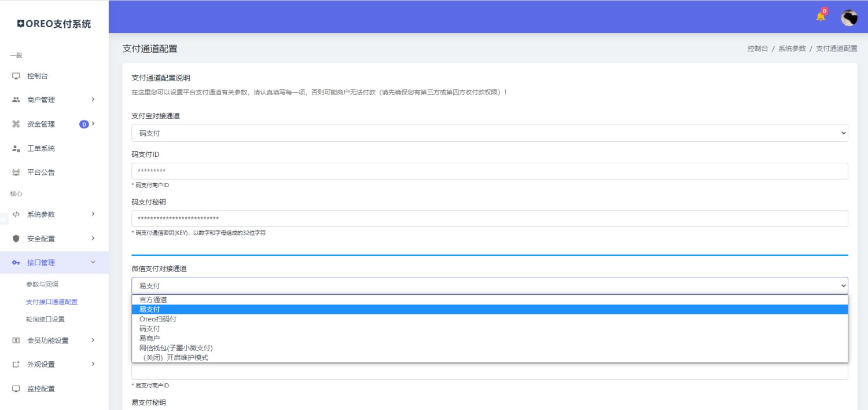This screenshot has height=410, width=868.
Task: Click the 支付通道配置 page title
Action: [x=150, y=49]
